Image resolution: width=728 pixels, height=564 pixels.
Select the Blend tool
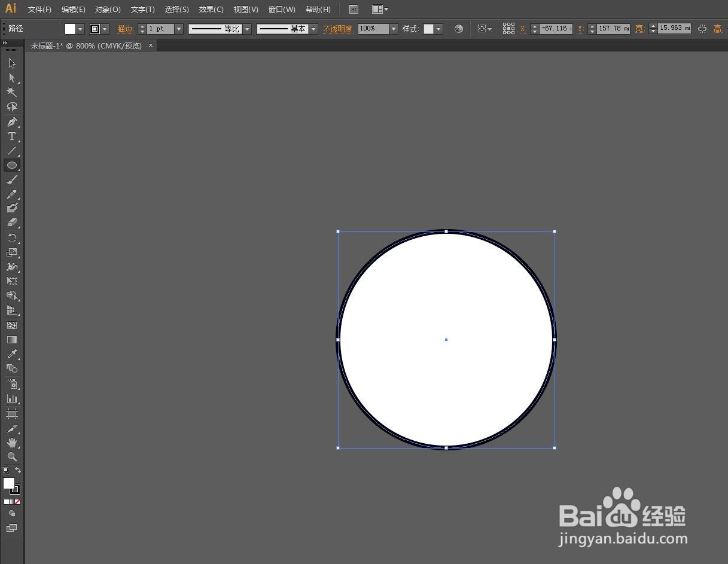coord(12,368)
